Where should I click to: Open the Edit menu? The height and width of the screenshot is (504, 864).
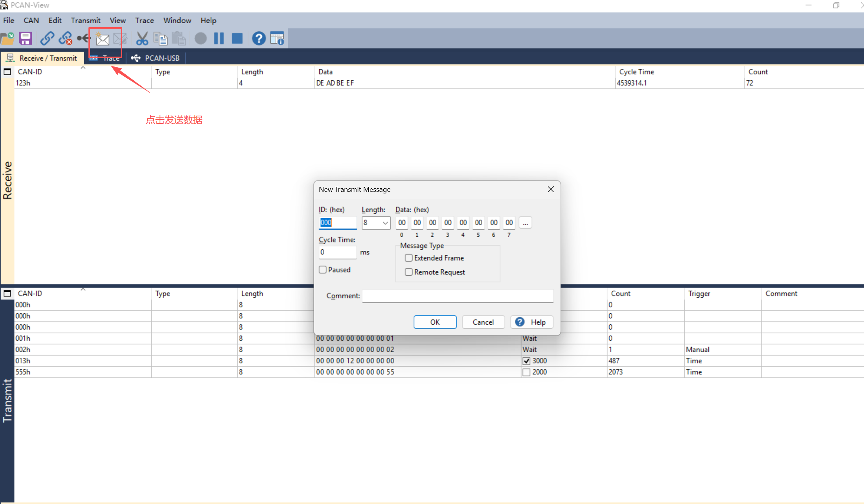(x=55, y=20)
